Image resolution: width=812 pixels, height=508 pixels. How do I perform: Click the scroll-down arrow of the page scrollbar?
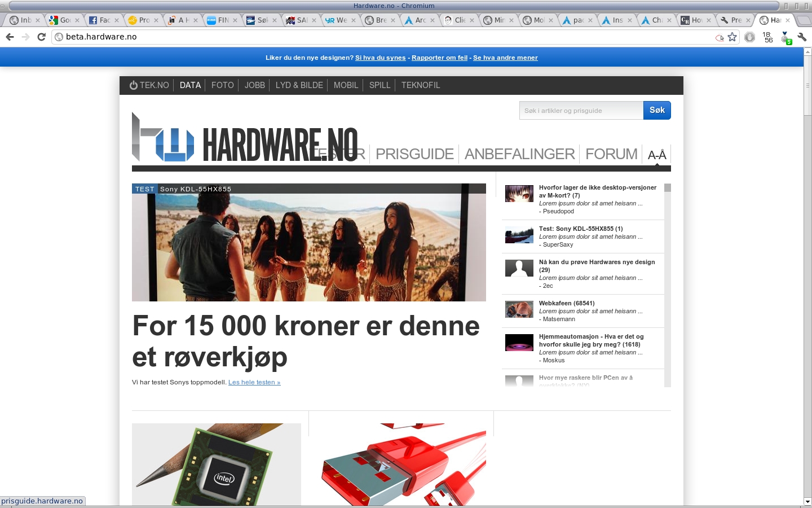(807, 502)
